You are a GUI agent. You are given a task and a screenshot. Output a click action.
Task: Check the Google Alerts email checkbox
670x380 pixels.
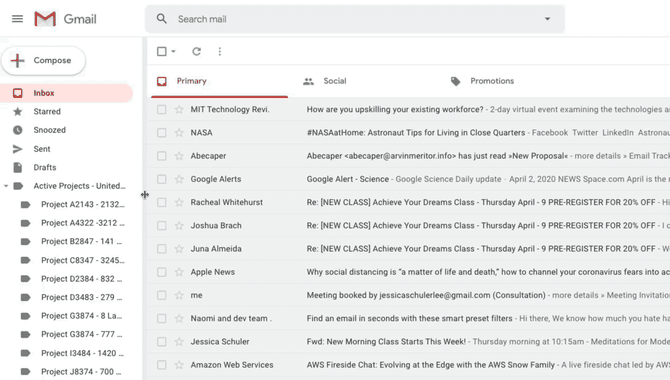click(x=162, y=179)
